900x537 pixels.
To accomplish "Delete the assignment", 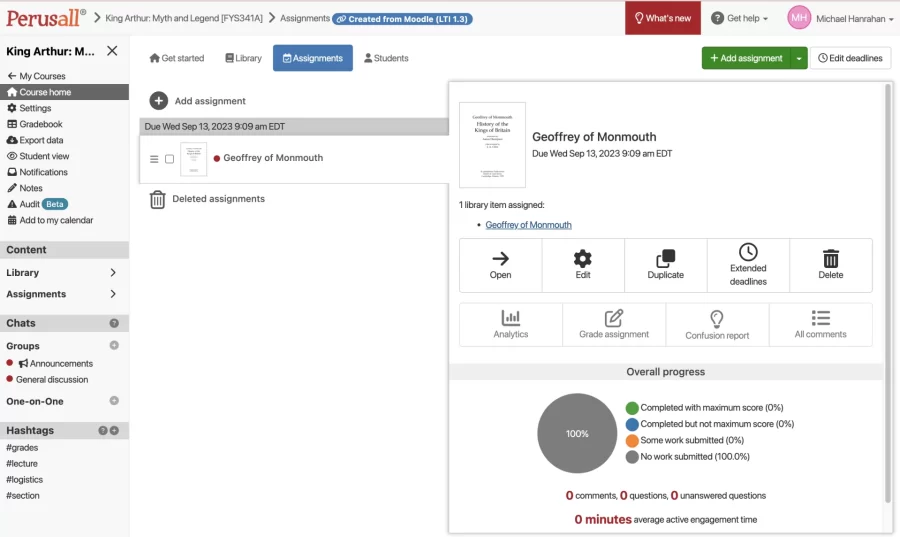I will 831,266.
